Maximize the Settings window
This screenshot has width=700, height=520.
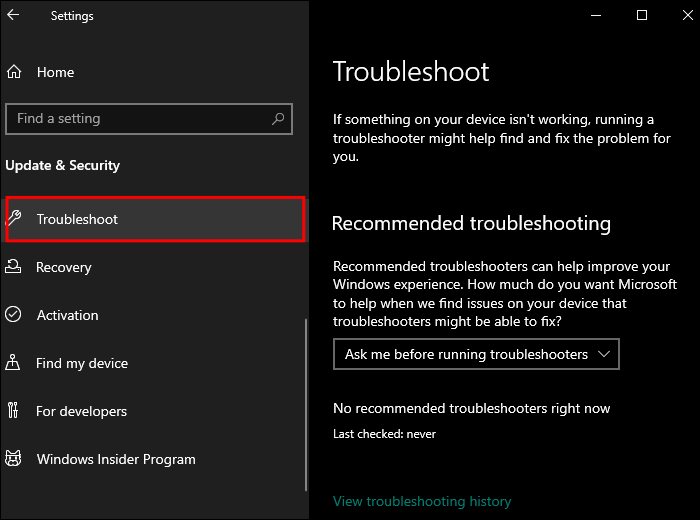[642, 15]
